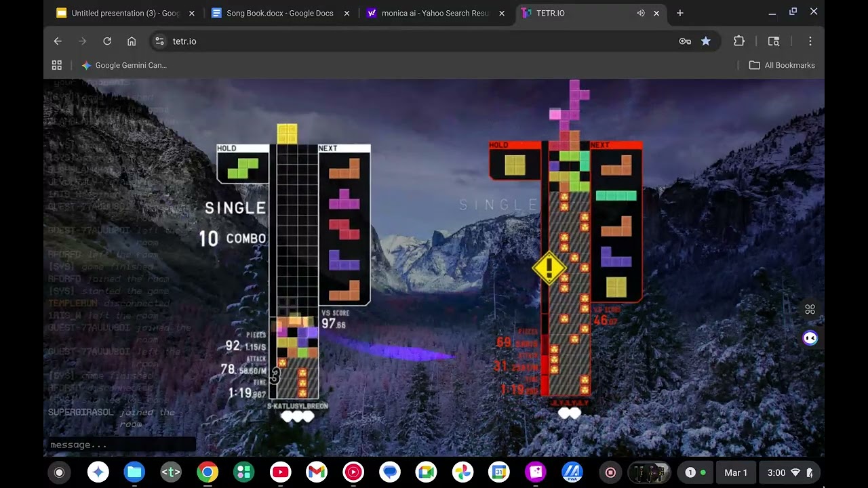Open the Mar 1 calendar date on the shelf
Image resolution: width=868 pixels, height=488 pixels.
(736, 472)
